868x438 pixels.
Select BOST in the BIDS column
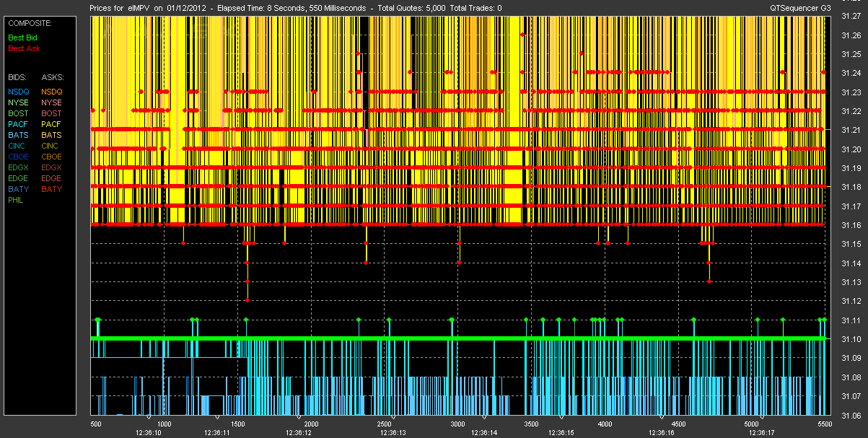pyautogui.click(x=18, y=113)
